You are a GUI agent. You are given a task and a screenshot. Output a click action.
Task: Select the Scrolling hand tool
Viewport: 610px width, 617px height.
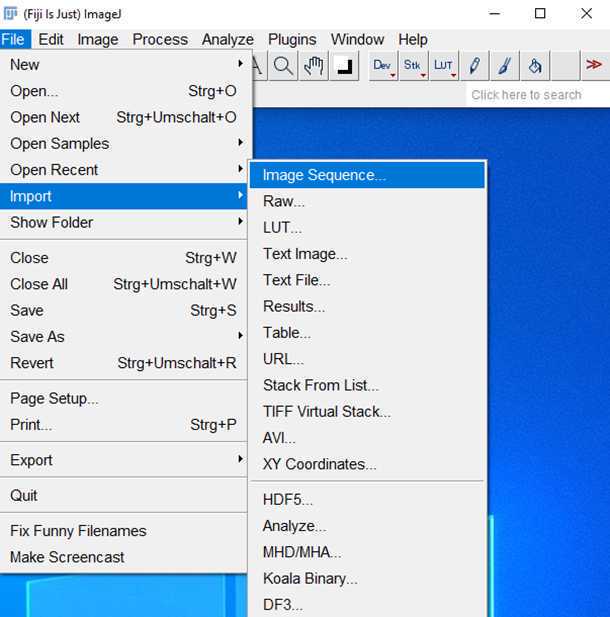click(314, 66)
